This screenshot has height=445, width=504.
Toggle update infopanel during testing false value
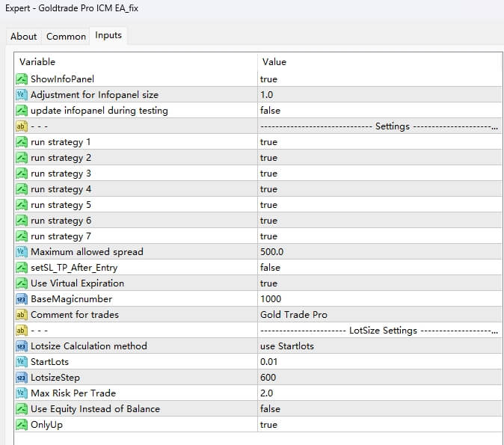point(270,111)
